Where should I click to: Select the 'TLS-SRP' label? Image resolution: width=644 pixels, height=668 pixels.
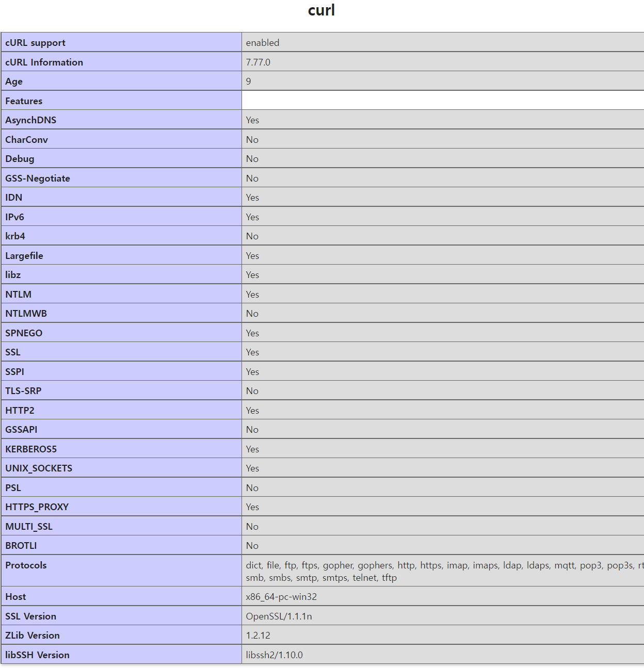point(23,391)
